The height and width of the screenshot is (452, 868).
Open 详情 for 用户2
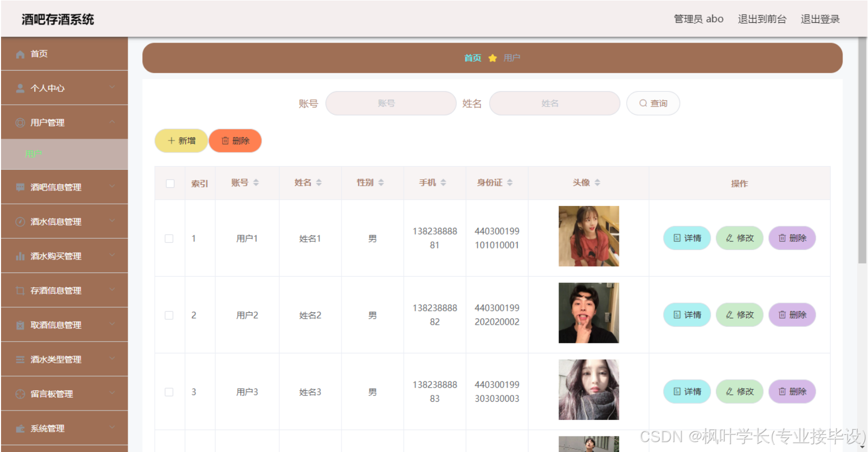(x=687, y=315)
